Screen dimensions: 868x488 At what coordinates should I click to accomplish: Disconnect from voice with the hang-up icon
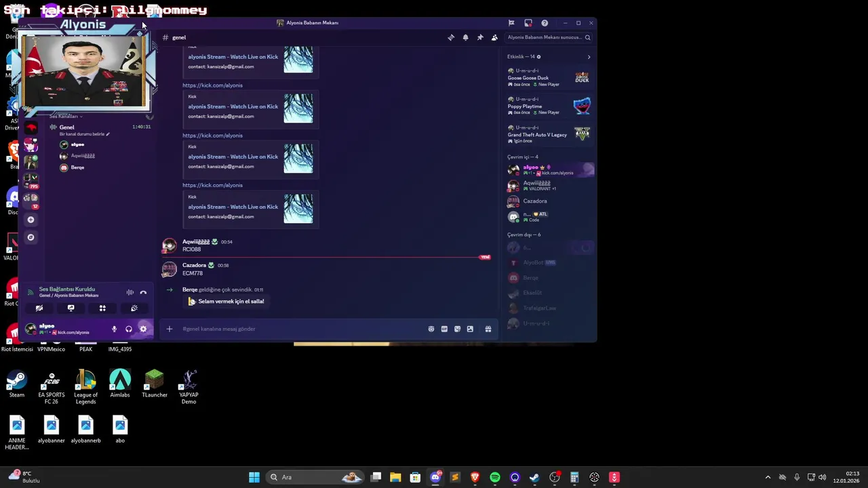pos(143,292)
